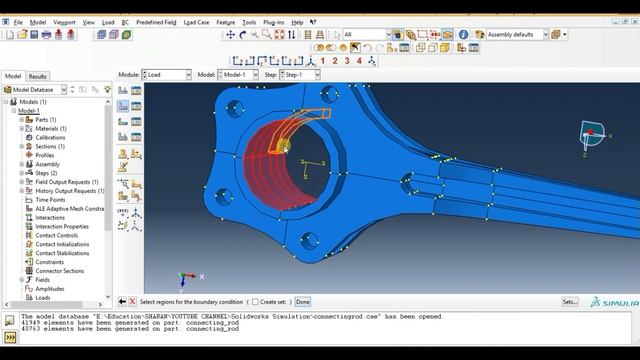Expand the Field Output Requests (1) node
This screenshot has width=640, height=360.
click(22, 182)
